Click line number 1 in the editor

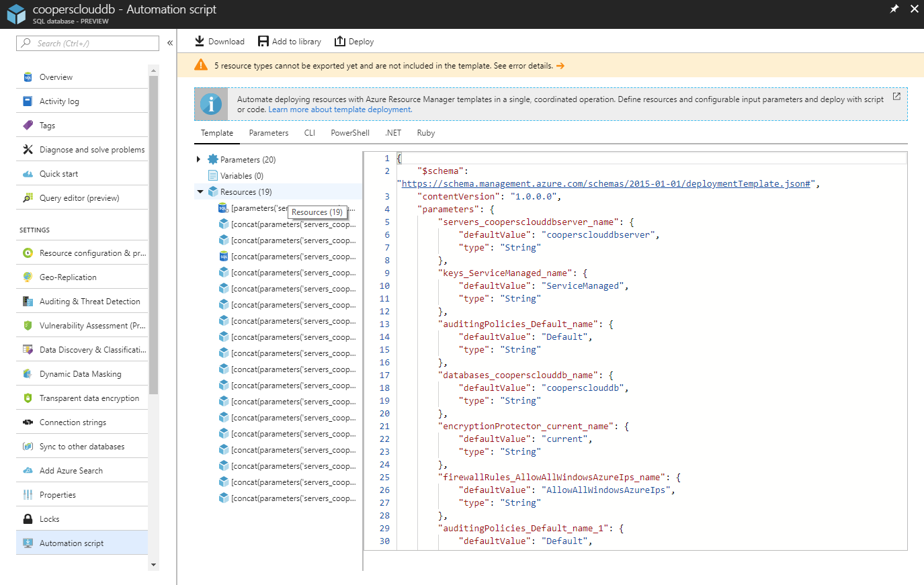(387, 158)
